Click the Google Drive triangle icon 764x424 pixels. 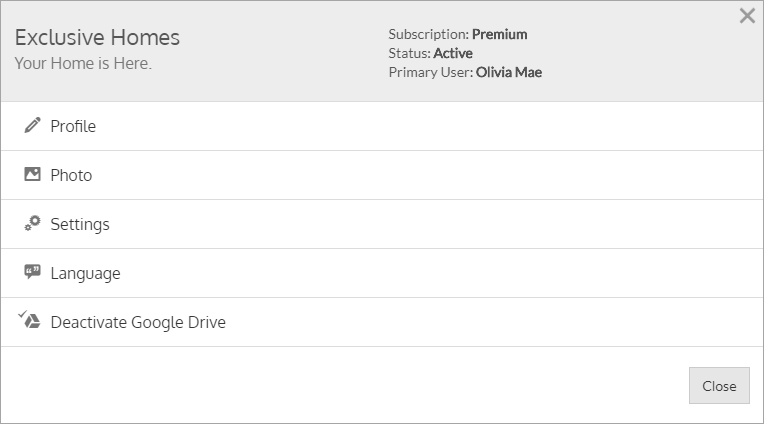[x=31, y=322]
